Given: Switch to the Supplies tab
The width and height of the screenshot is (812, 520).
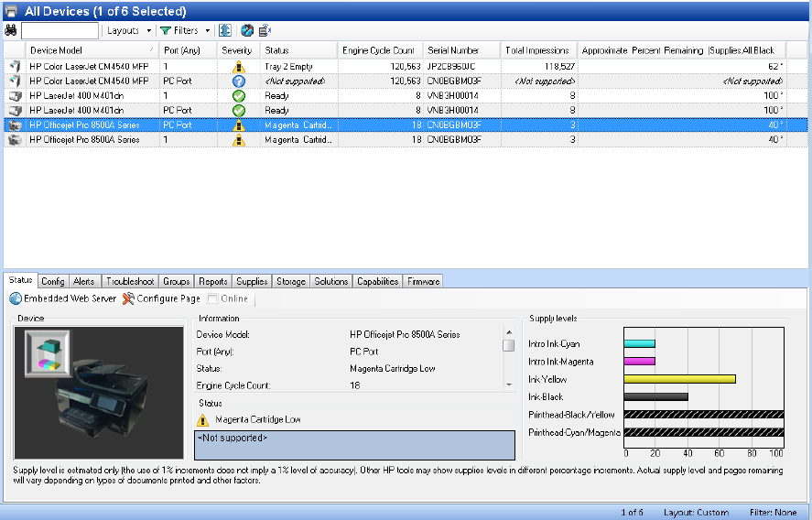Looking at the screenshot, I should pos(252,282).
